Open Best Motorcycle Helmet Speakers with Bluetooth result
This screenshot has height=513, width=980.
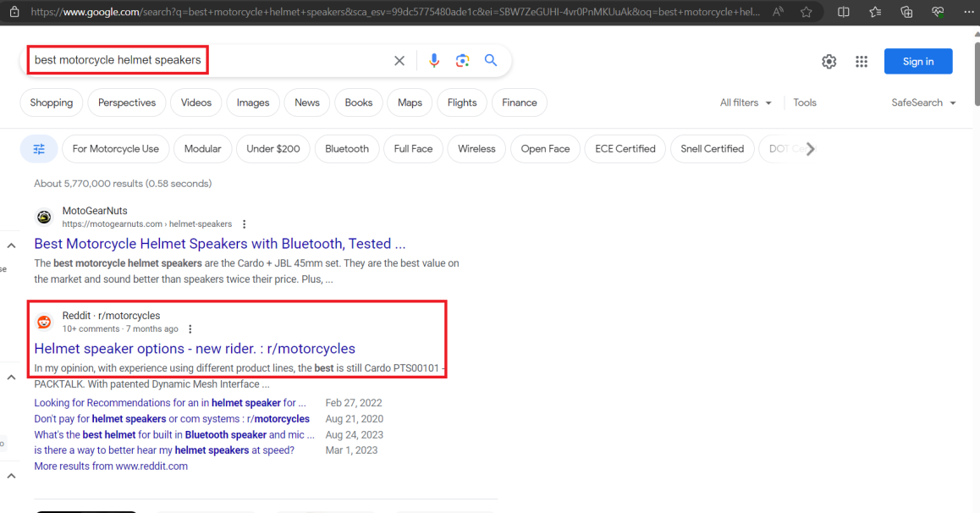[219, 244]
